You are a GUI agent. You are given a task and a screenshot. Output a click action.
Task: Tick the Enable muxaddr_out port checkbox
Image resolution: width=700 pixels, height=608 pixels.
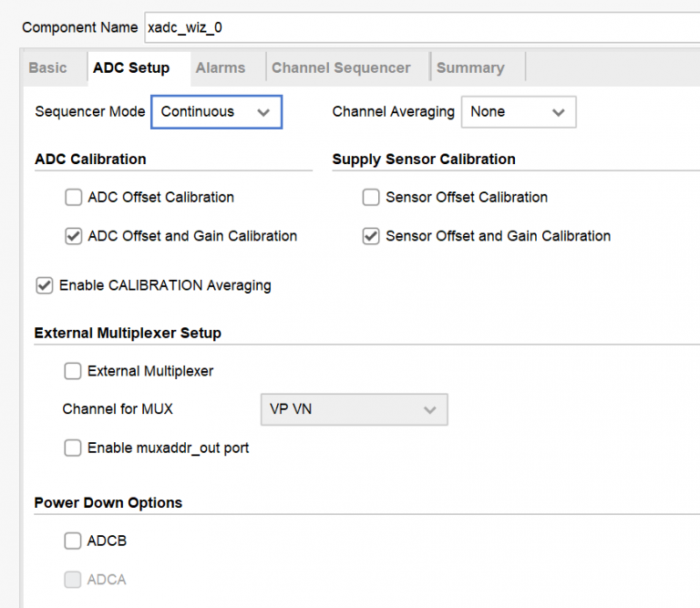pyautogui.click(x=73, y=448)
